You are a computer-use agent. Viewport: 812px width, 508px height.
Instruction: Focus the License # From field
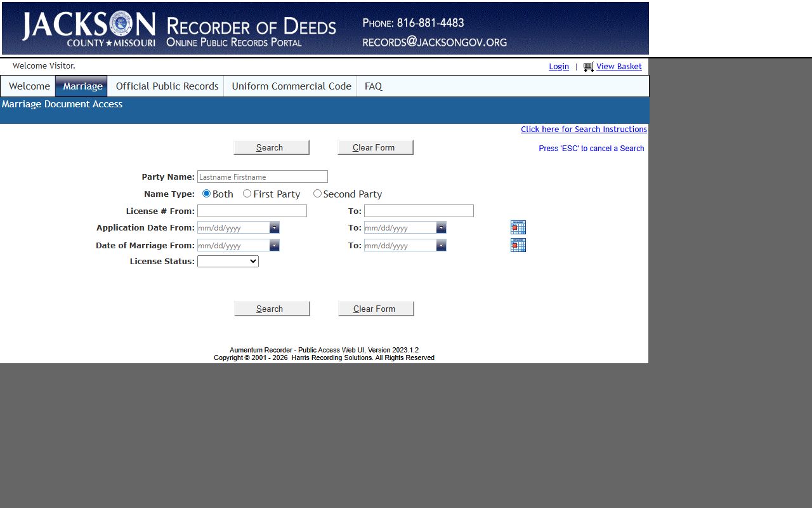coord(252,211)
